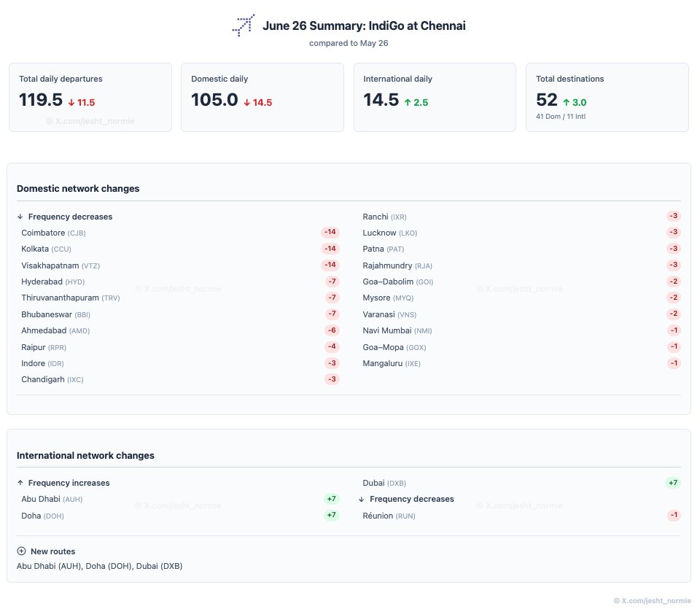Viewport: 700px width, 609px height.
Task: Click the 'New routes' label
Action: tap(52, 551)
